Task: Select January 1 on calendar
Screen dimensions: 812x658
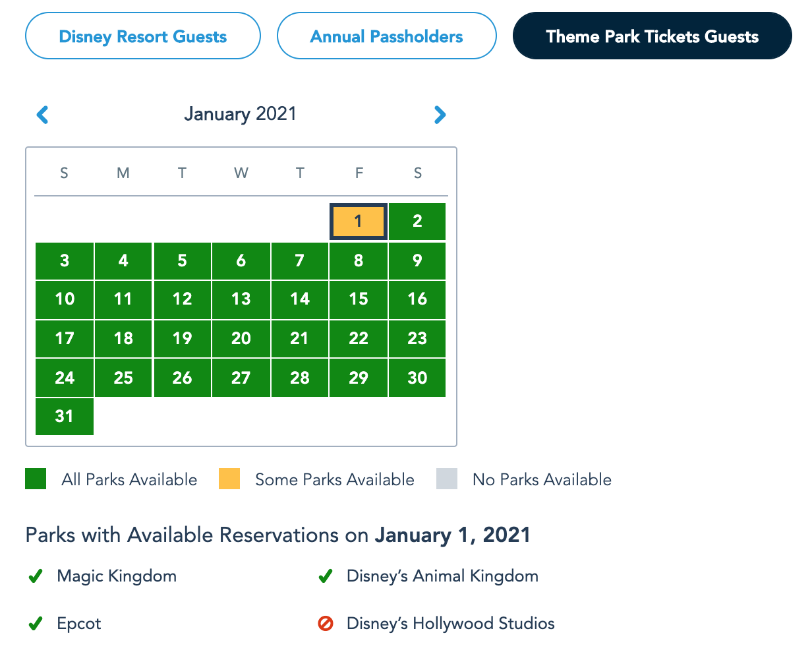Action: coord(358,222)
